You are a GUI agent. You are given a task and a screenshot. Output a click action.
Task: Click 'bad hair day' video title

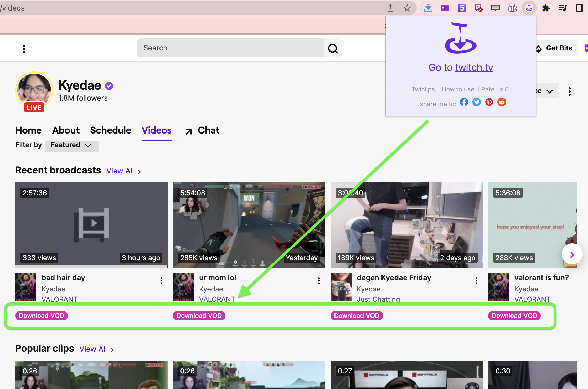click(63, 278)
